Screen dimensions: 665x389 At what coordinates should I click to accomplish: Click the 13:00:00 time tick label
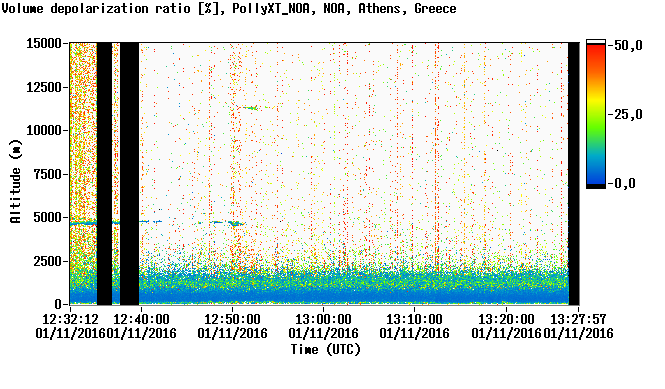click(x=323, y=319)
